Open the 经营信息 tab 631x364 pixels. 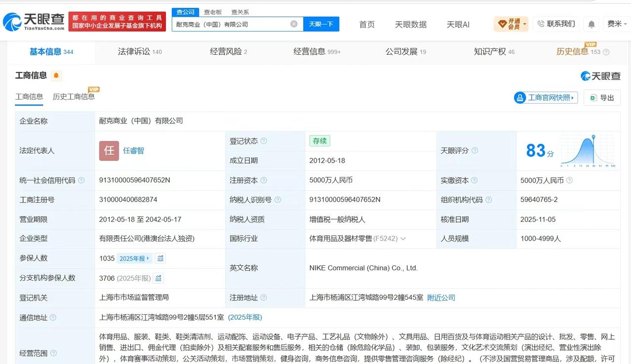point(317,52)
